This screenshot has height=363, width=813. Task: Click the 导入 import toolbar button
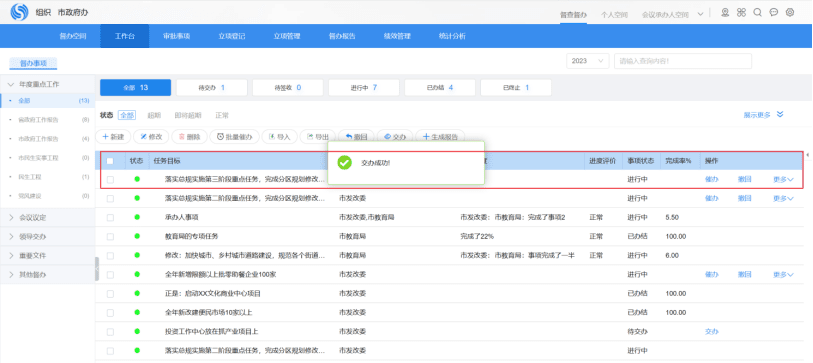279,137
